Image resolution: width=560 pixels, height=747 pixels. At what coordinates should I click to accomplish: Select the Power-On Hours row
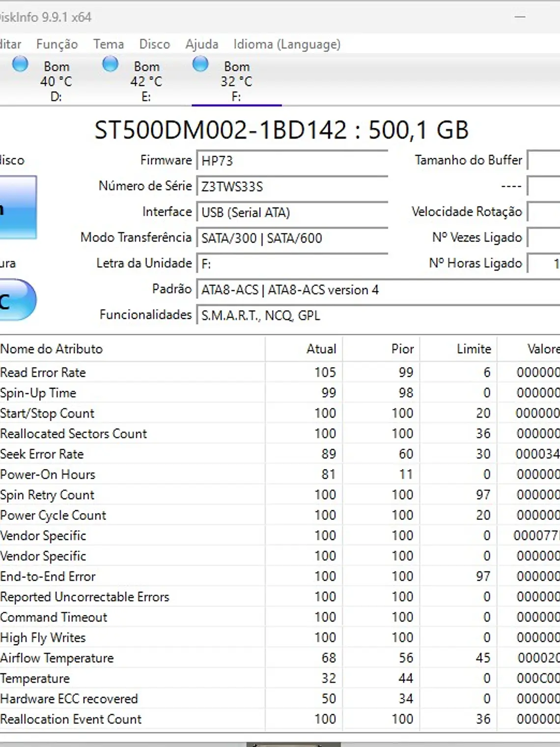tap(280, 474)
